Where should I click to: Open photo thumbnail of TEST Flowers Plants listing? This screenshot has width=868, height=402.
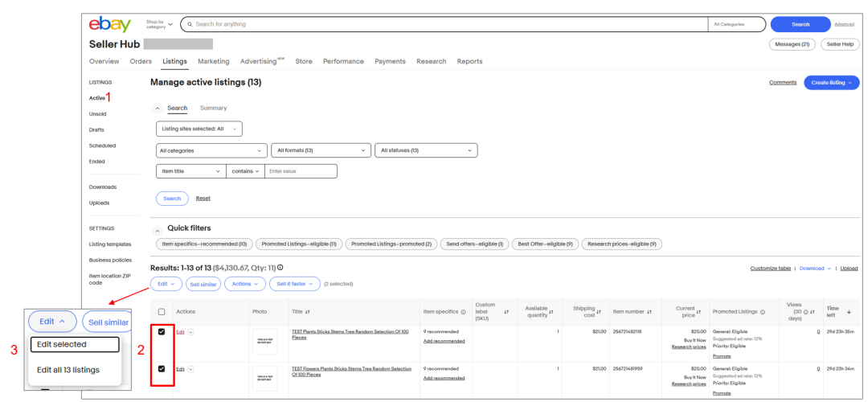[265, 378]
